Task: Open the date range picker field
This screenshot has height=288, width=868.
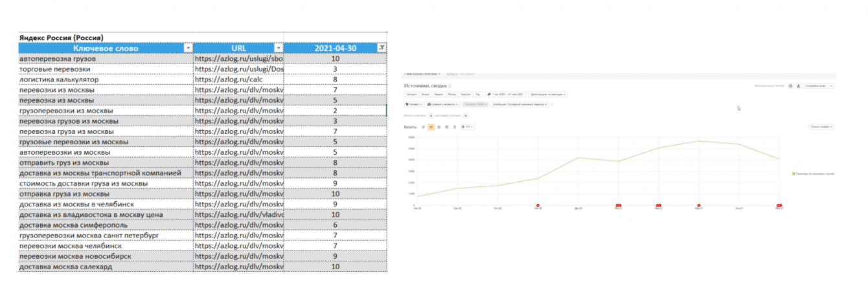Action: point(506,94)
